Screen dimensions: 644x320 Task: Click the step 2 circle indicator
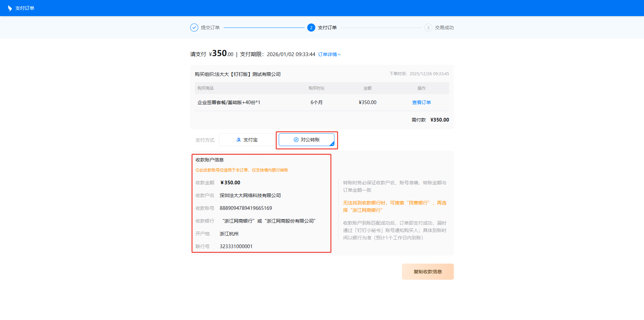[311, 28]
